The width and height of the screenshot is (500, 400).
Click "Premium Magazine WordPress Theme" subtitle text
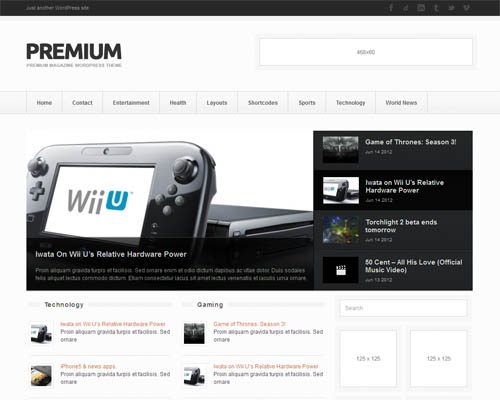pos(74,65)
